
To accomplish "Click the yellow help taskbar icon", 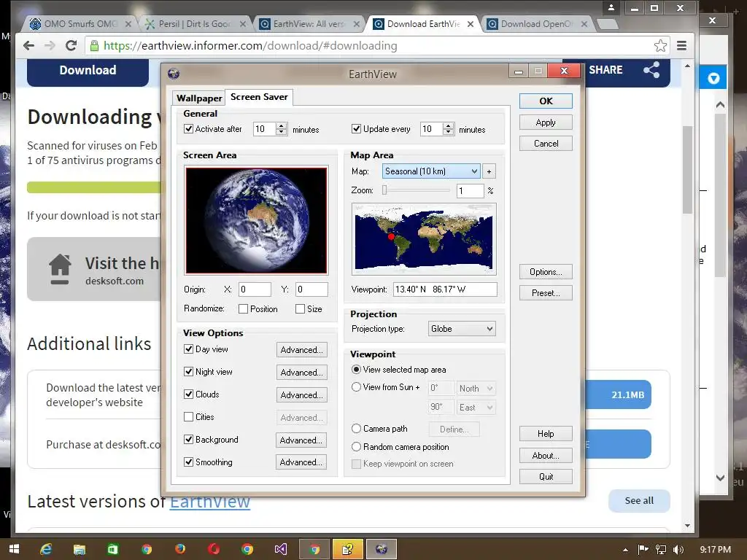I will point(347,549).
